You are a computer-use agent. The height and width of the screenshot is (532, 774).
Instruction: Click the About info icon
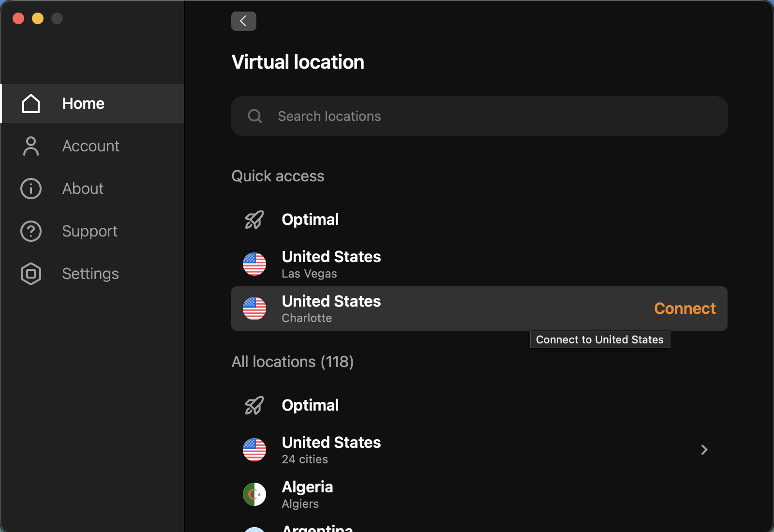31,189
